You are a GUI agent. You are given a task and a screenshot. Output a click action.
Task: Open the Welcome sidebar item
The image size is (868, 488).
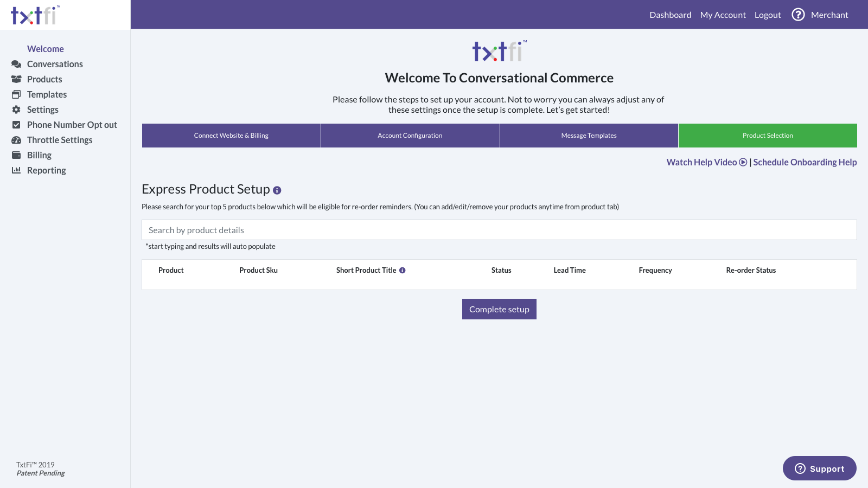pyautogui.click(x=46, y=49)
